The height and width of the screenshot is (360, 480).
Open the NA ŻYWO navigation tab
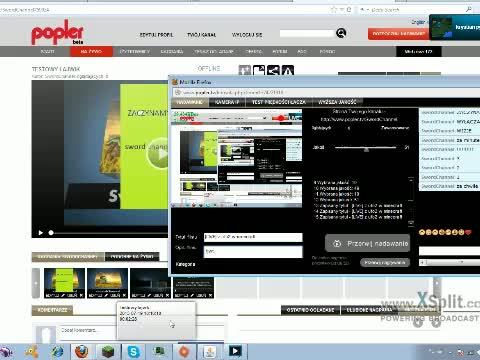[91, 51]
